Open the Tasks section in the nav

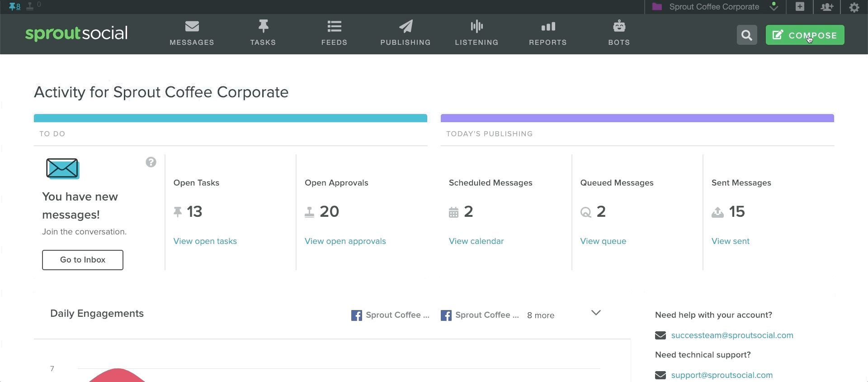coord(263,33)
